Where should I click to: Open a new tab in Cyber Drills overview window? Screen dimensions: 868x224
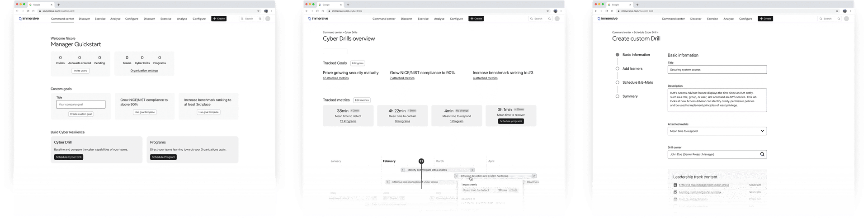click(348, 5)
